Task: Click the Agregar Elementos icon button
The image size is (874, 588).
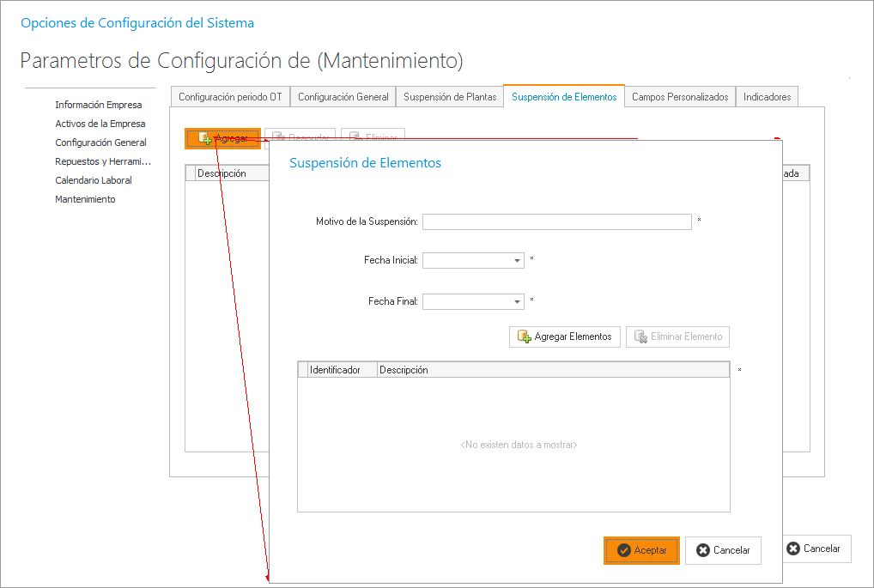Action: (x=564, y=336)
